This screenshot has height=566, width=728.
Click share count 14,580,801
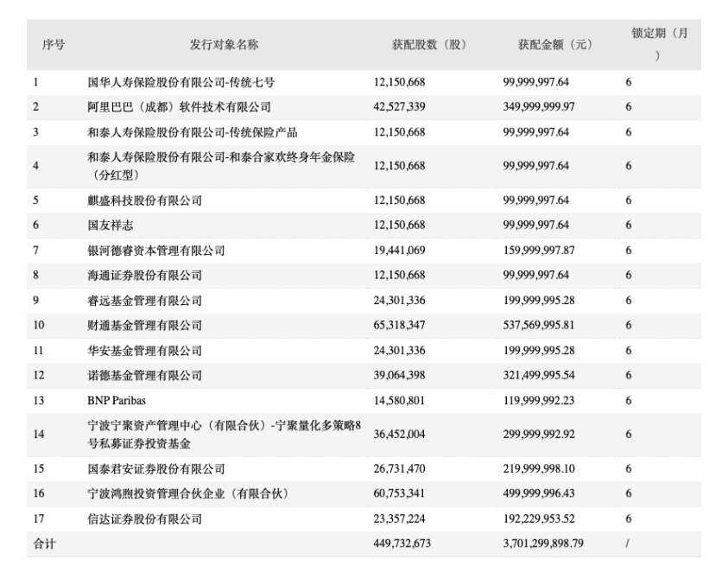click(399, 401)
